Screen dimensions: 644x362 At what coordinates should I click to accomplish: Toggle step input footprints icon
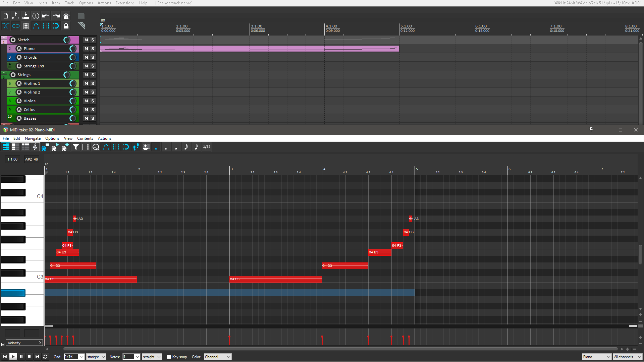coord(136,147)
